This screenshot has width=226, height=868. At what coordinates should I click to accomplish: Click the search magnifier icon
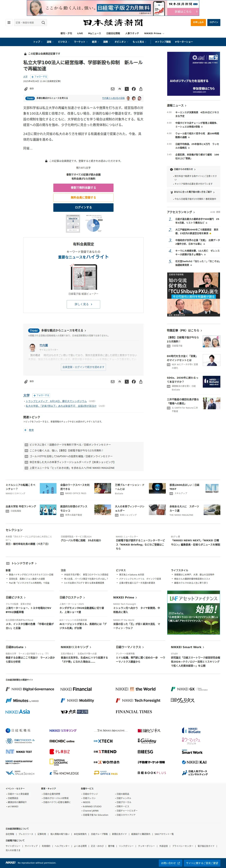(x=43, y=23)
